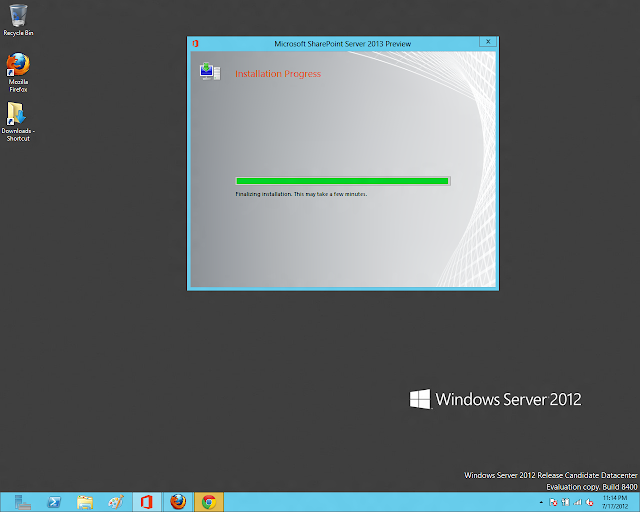This screenshot has width=640, height=512.
Task: Click the Installation Progress heading
Action: coord(278,74)
